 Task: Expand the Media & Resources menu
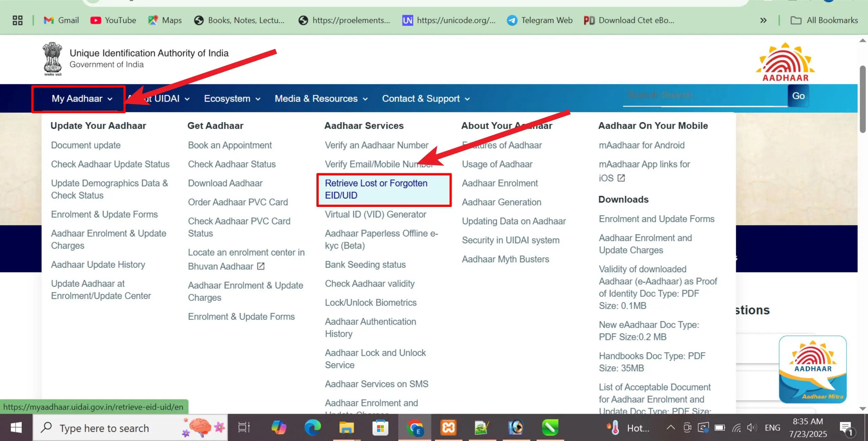coord(321,99)
